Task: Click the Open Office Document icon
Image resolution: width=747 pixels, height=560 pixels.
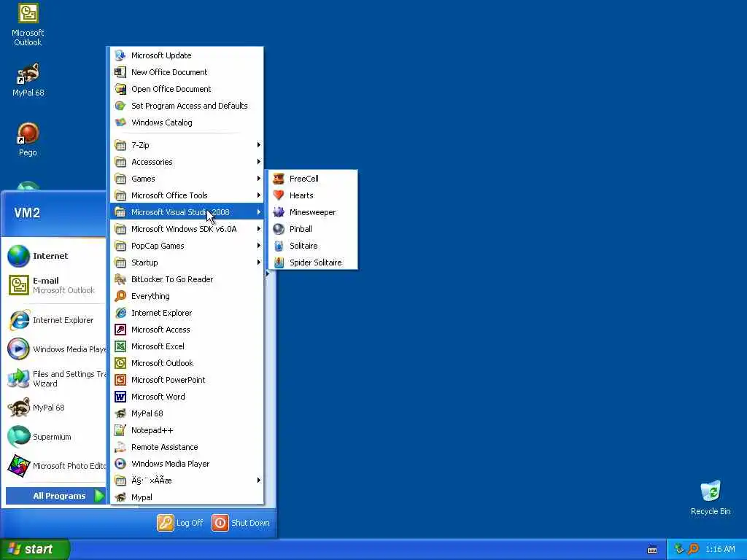Action: pos(120,88)
